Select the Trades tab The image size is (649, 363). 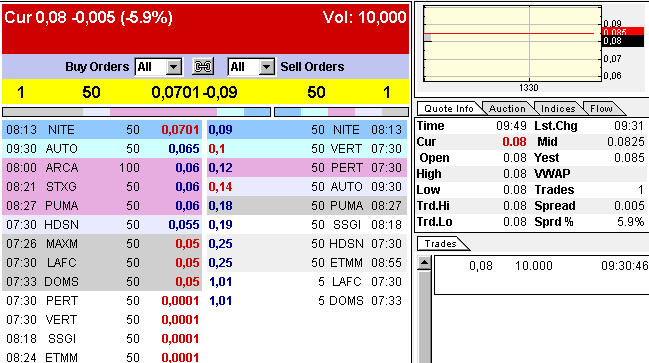(441, 243)
